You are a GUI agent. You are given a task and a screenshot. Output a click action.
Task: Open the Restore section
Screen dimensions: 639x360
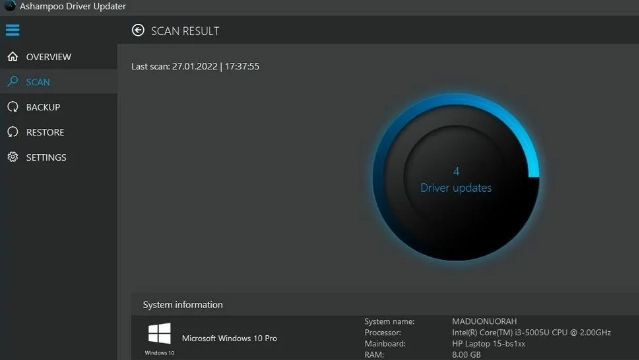[x=59, y=132]
